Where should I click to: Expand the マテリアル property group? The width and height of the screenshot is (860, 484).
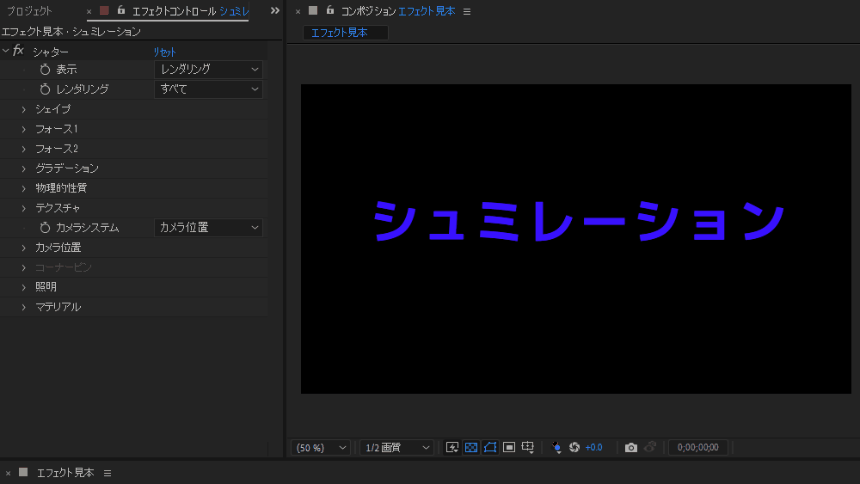tap(24, 307)
